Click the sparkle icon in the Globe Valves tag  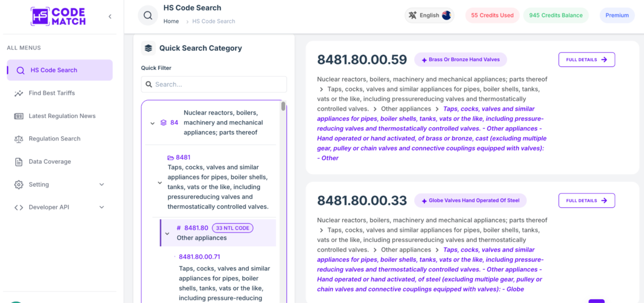click(x=424, y=201)
